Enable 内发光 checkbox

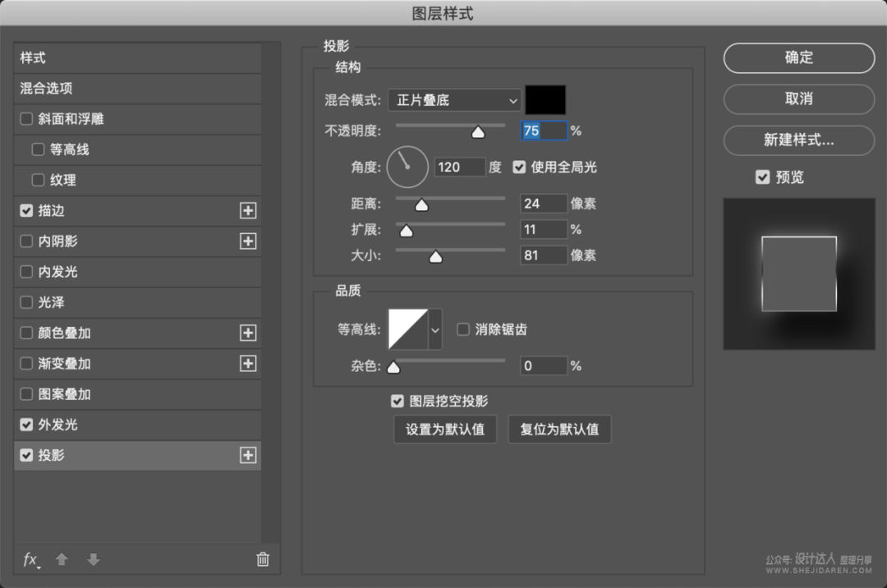click(26, 271)
